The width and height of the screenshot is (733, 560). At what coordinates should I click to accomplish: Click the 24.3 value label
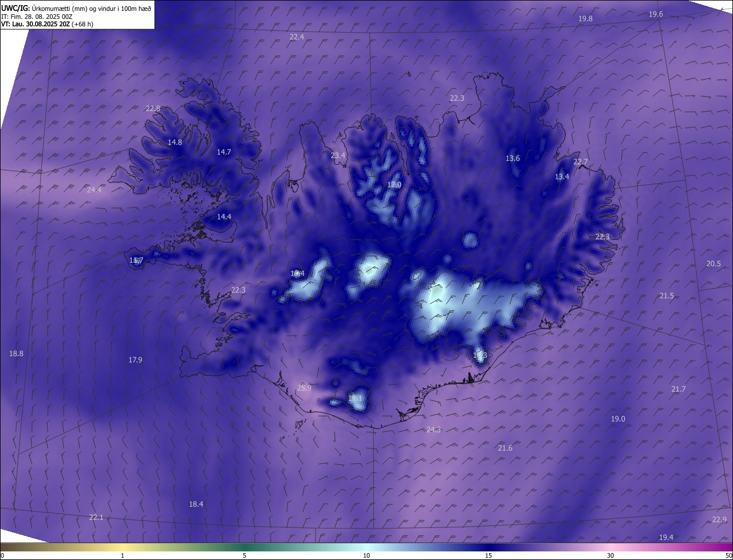pos(434,429)
